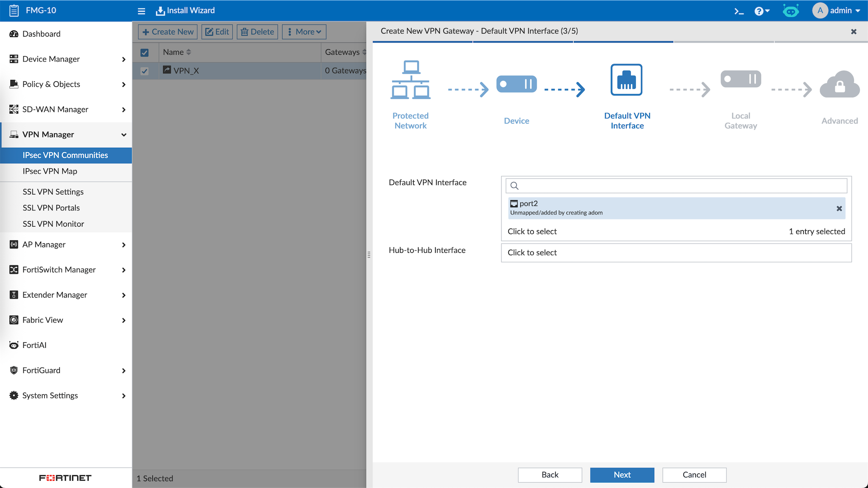Viewport: 868px width, 488px height.
Task: Open the CLI console icon
Action: [739, 11]
